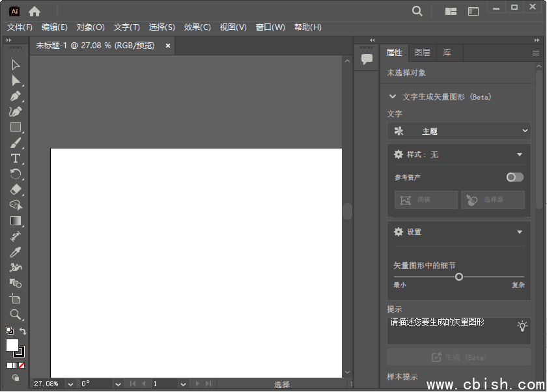The width and height of the screenshot is (547, 392).
Task: Select the Rectangle tool
Action: click(16, 127)
